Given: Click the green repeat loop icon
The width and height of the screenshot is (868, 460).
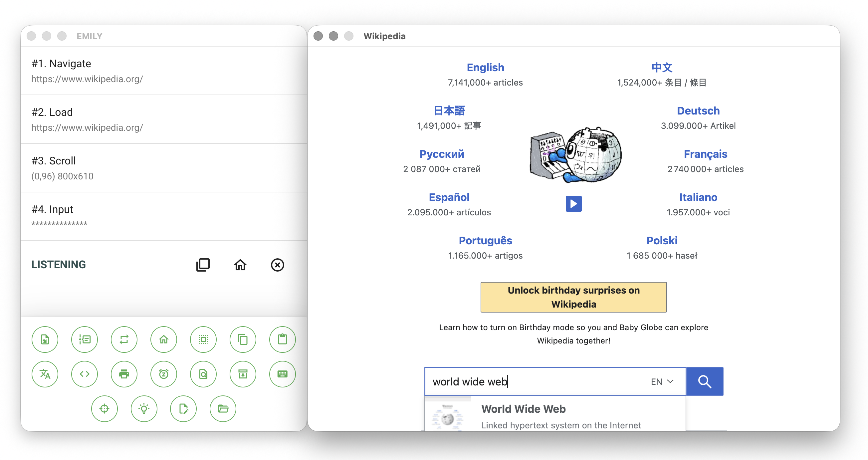Looking at the screenshot, I should tap(124, 340).
